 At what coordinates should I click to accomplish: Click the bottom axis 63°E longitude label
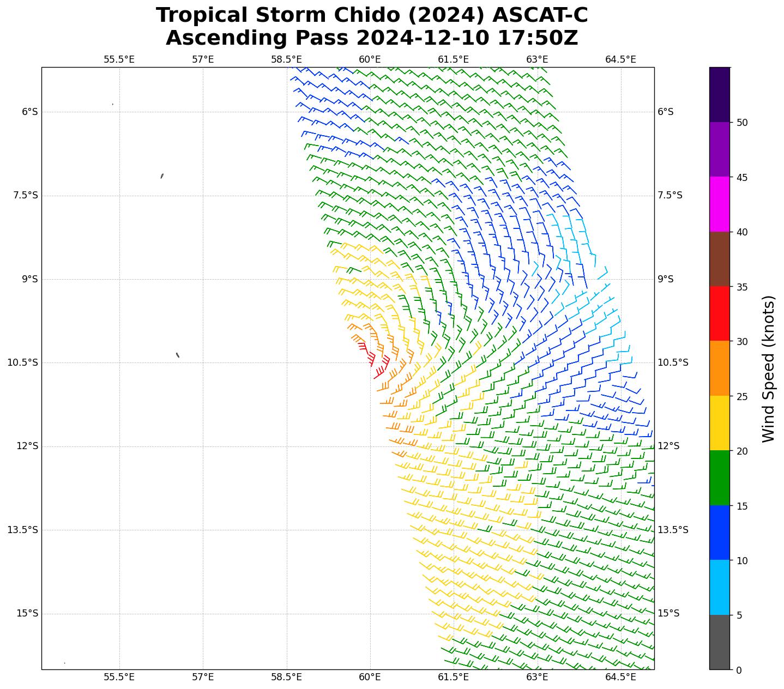[x=537, y=677]
